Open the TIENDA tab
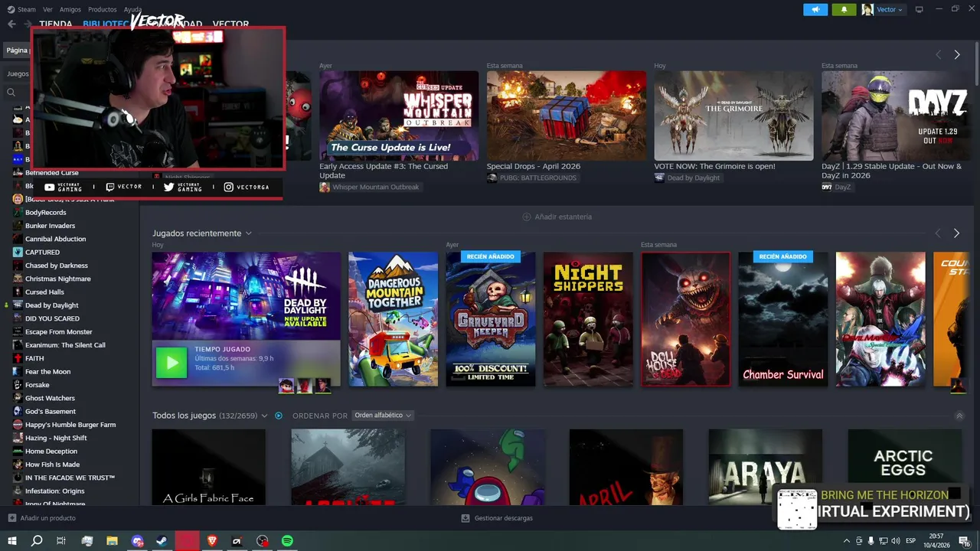Image resolution: width=980 pixels, height=551 pixels. (55, 24)
